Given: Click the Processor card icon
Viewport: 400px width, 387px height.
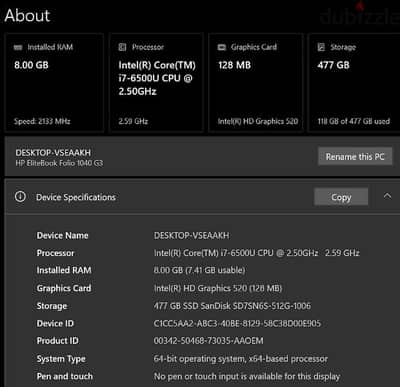Looking at the screenshot, I should (x=122, y=47).
